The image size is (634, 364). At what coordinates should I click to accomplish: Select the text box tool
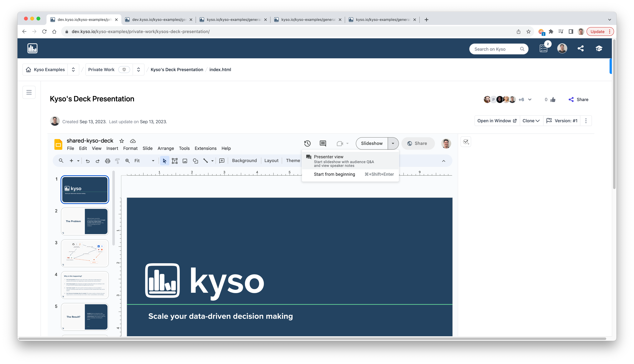point(175,161)
